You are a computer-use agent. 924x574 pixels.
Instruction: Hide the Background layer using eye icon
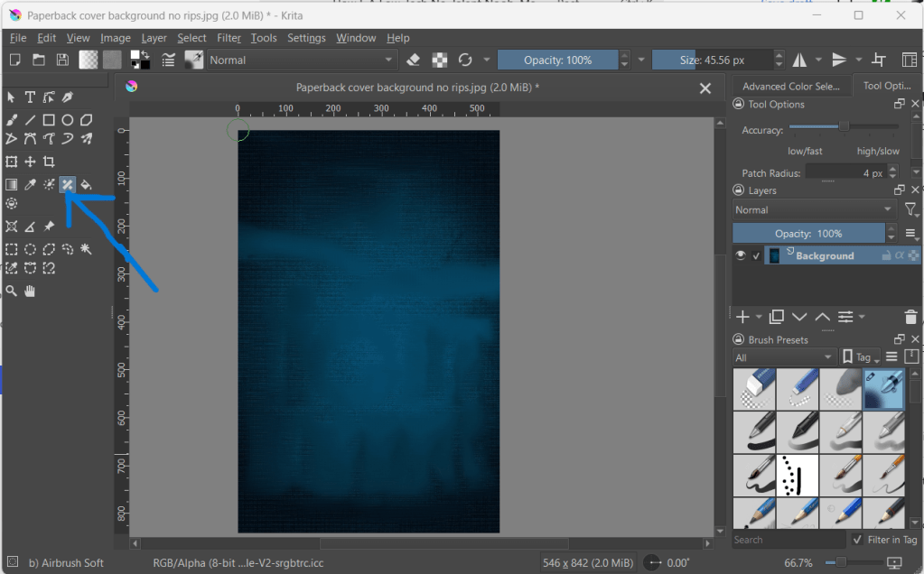pyautogui.click(x=742, y=255)
